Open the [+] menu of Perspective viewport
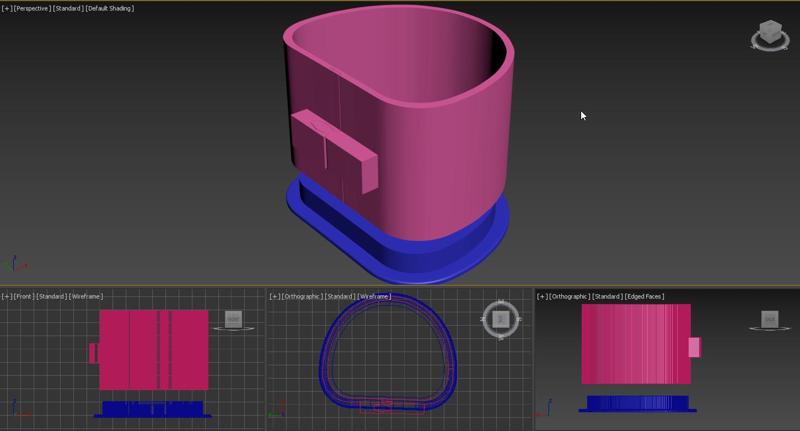Image resolution: width=800 pixels, height=431 pixels. 6,8
